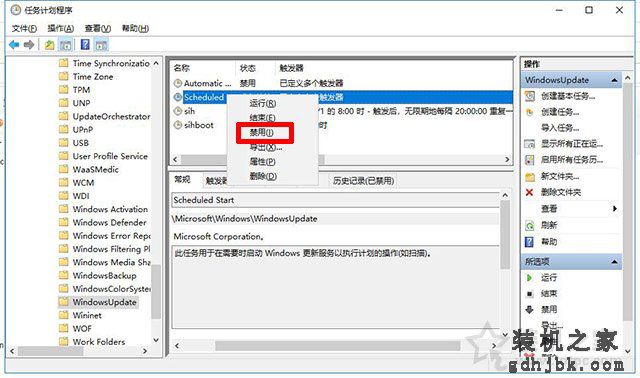Click 结束 under 所选项 section
This screenshot has height=378, width=640.
tap(549, 294)
